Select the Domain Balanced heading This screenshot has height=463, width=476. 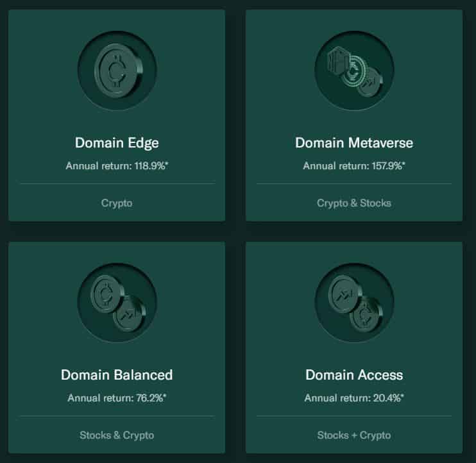[117, 375]
